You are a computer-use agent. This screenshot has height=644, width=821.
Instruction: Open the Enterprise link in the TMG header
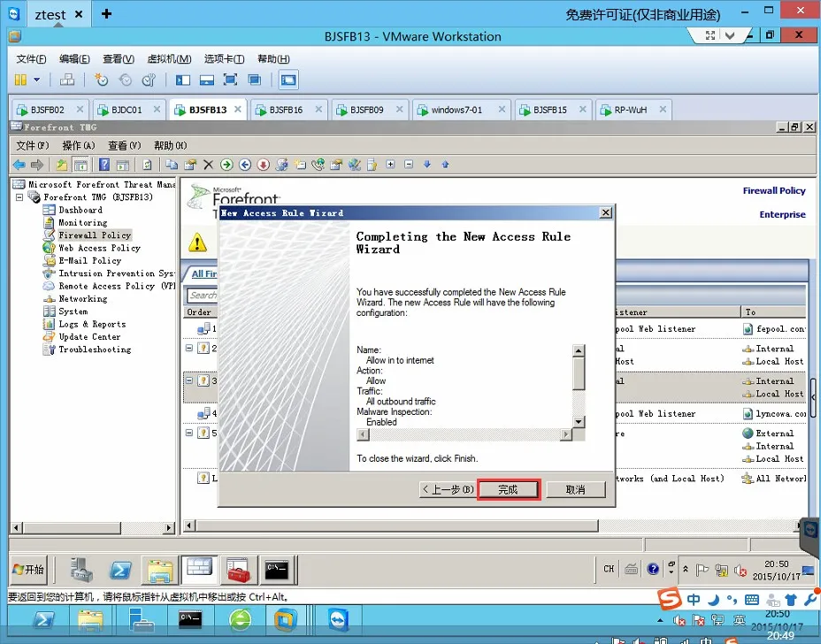782,214
